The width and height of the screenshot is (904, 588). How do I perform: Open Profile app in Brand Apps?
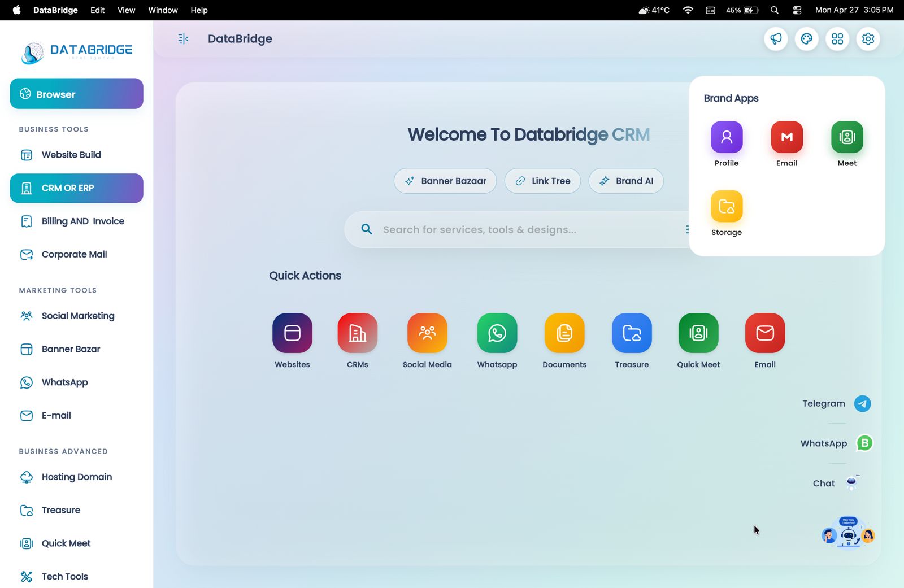pos(727,137)
